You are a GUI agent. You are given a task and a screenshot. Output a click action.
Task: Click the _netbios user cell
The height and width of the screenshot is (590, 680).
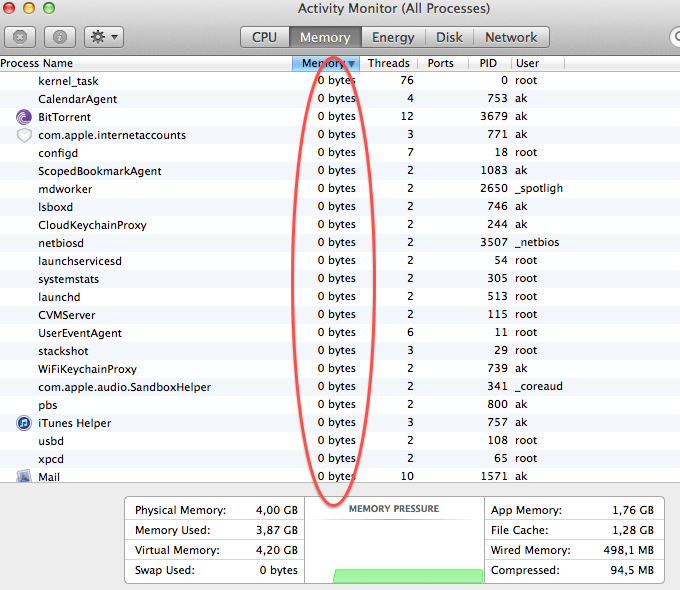(x=537, y=242)
